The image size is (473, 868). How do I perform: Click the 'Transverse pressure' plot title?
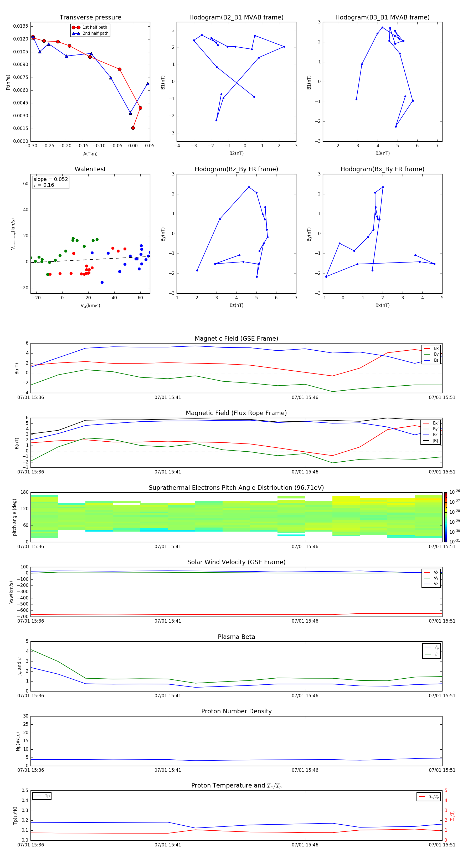(x=90, y=18)
